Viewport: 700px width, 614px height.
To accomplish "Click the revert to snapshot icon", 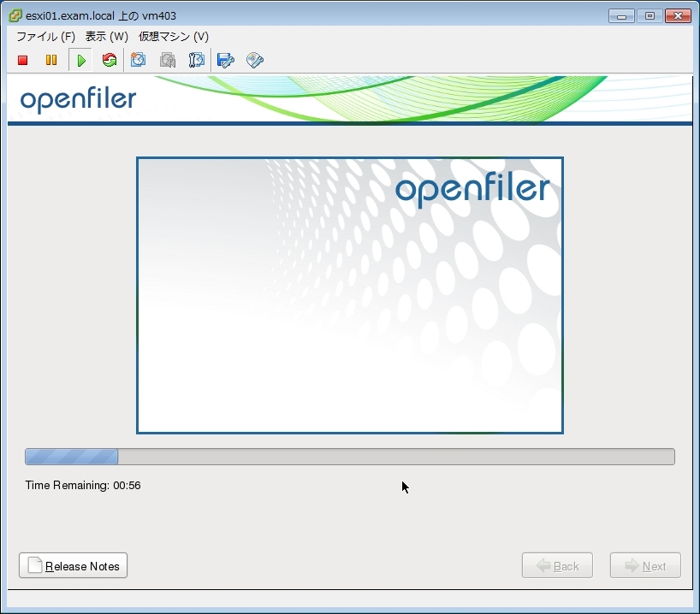I will (168, 60).
